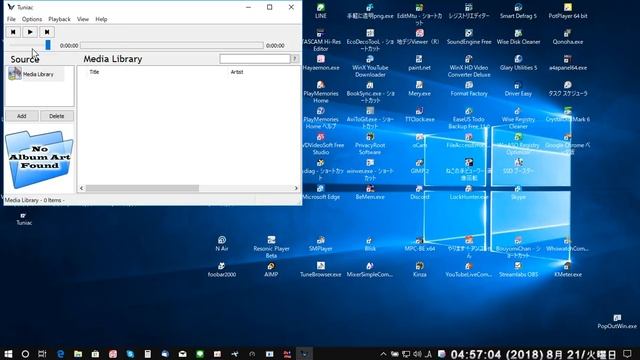Image resolution: width=640 pixels, height=360 pixels.
Task: Open the Action Center notifications icon
Action: point(627,354)
